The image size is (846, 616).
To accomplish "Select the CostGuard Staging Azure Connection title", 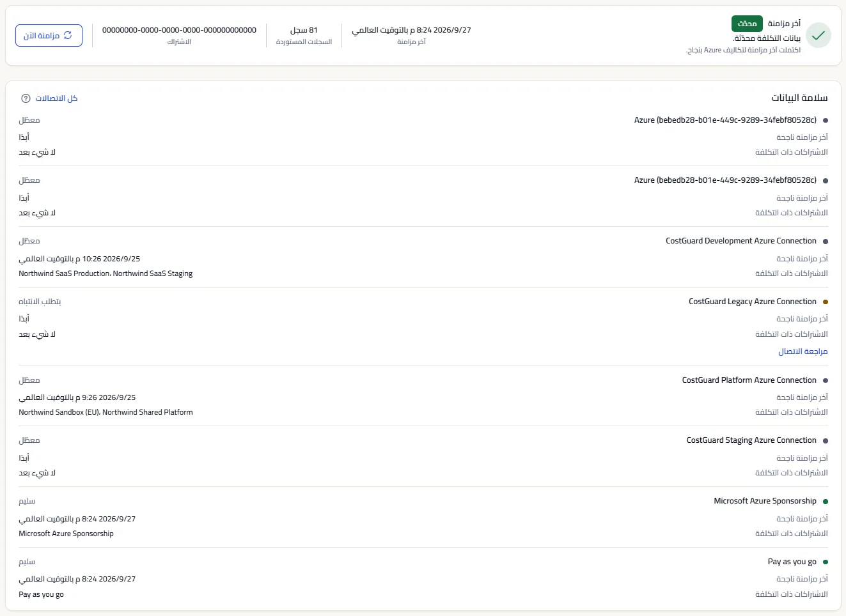I will [751, 440].
